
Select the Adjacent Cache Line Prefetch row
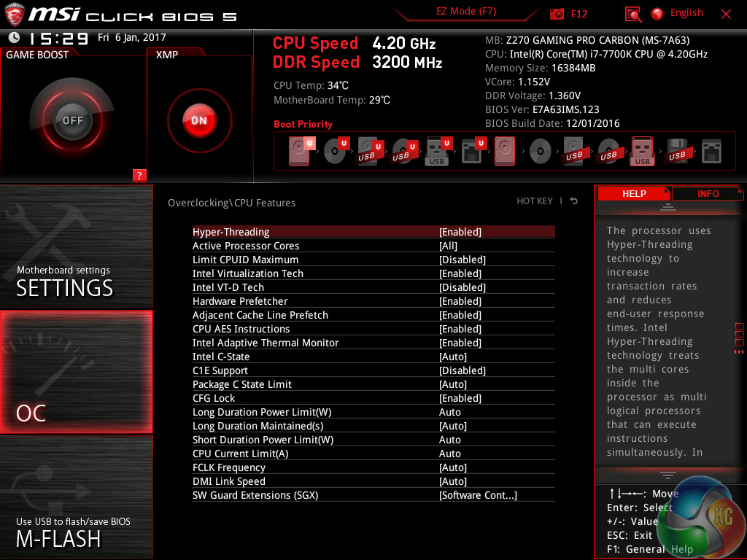[373, 315]
